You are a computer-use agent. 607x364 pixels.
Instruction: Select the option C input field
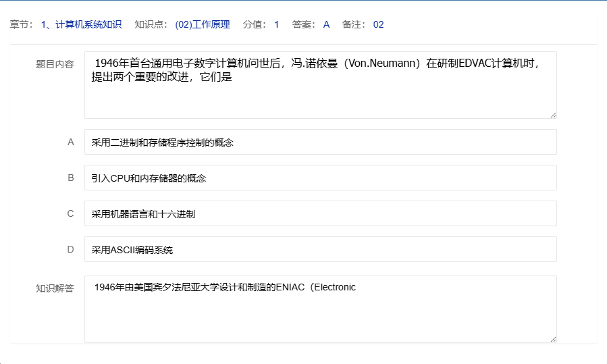320,213
